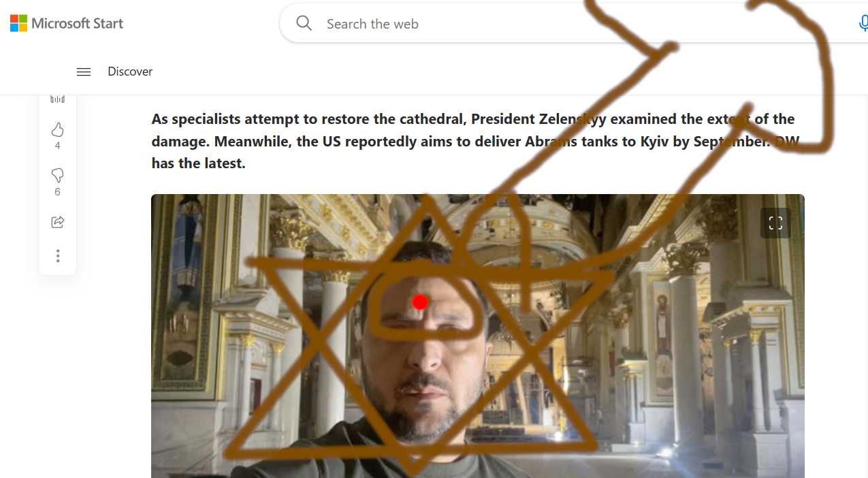Screen dimensions: 868x478
Task: Click the article action sidebar panel
Action: tap(58, 185)
